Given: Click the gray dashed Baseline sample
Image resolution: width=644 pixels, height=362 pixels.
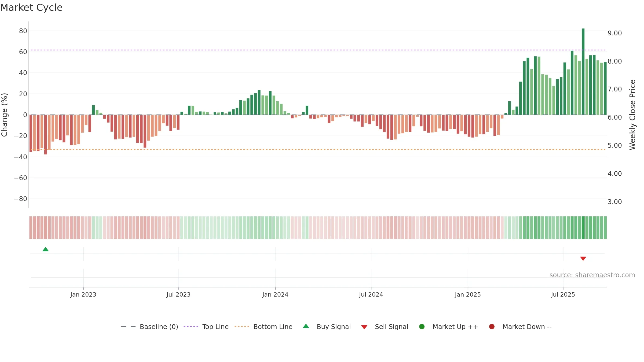Looking at the screenshot, I should pyautogui.click(x=128, y=327).
